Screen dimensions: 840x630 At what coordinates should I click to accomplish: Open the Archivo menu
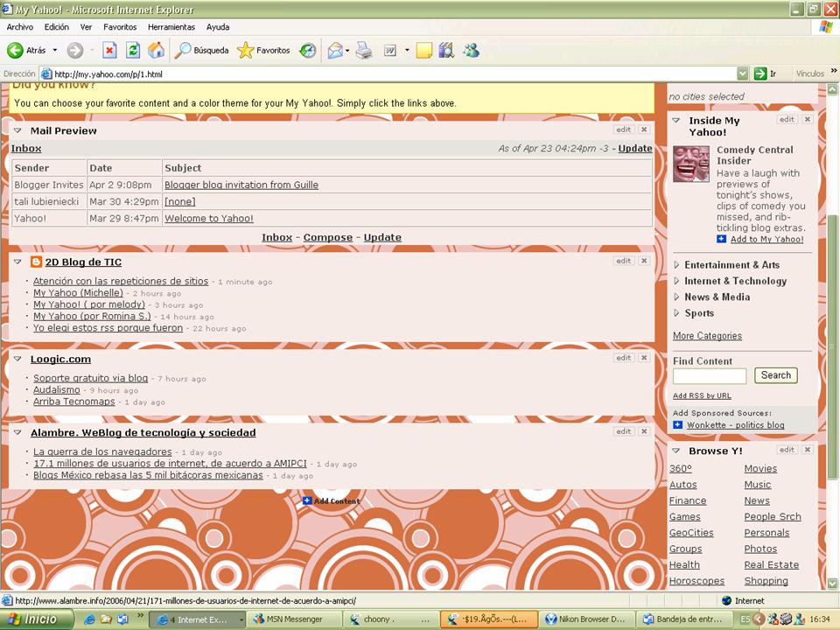tap(20, 27)
